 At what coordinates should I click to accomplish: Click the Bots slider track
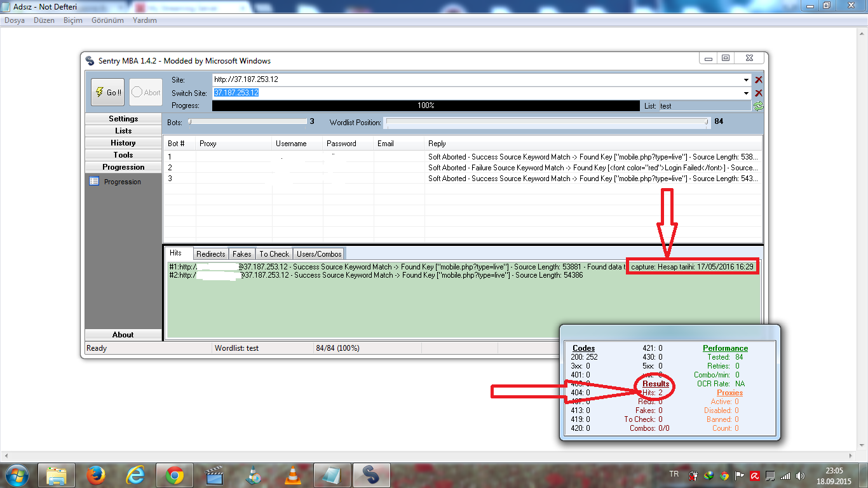[x=247, y=121]
